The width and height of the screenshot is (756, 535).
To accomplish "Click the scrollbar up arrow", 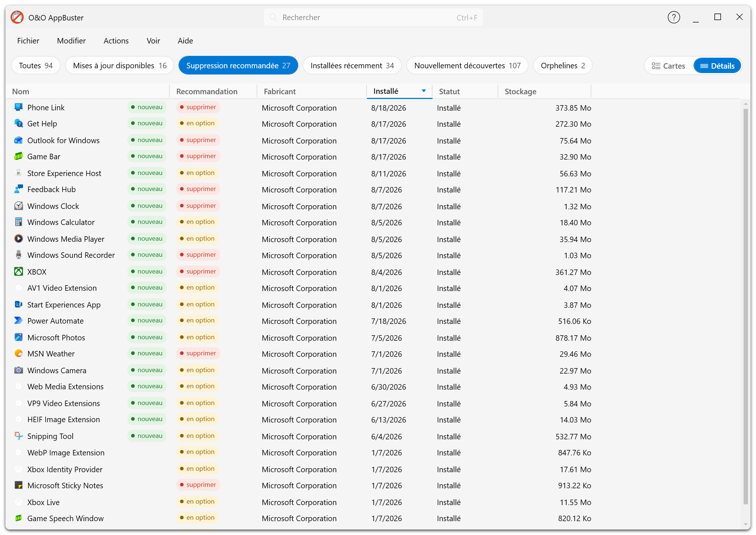I will click(746, 104).
